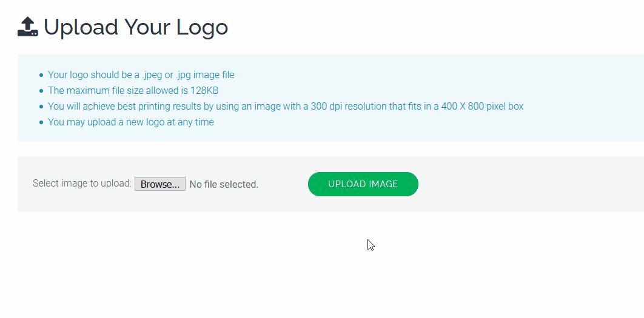Click the "128KB" text in the info box
The height and width of the screenshot is (318, 644).
click(204, 91)
